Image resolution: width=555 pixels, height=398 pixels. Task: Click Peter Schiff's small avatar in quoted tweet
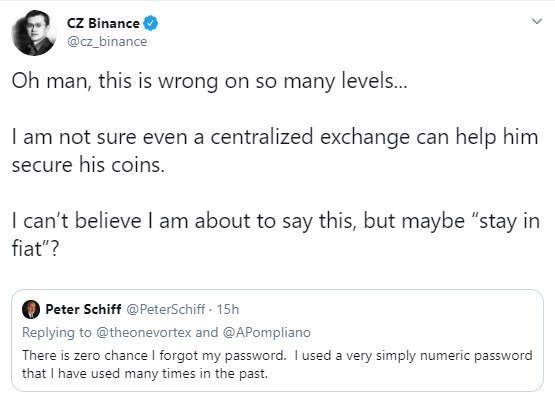(x=31, y=309)
